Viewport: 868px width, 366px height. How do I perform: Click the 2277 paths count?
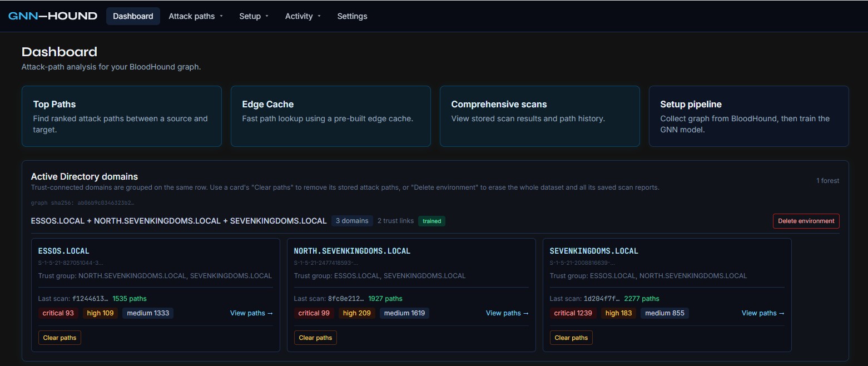pyautogui.click(x=642, y=299)
